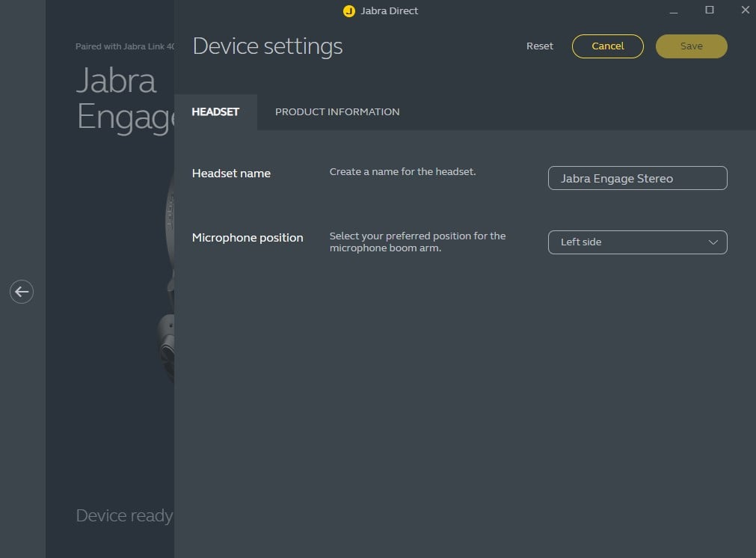Maximize the Jabra Direct window

[710, 10]
